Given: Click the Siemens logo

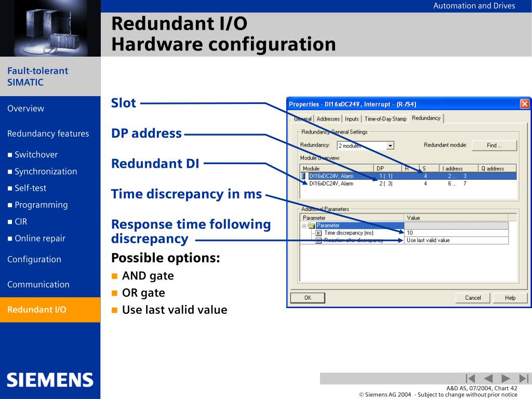Looking at the screenshot, I should [x=50, y=380].
